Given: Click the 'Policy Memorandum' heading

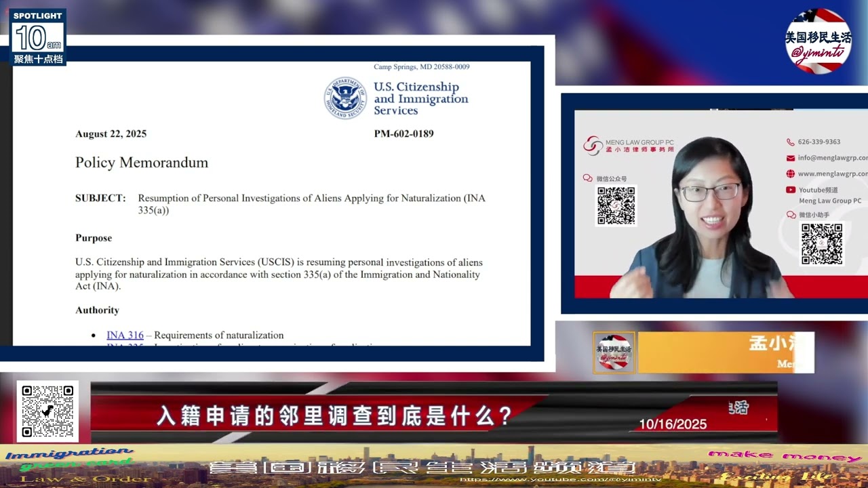Looking at the screenshot, I should tap(142, 163).
